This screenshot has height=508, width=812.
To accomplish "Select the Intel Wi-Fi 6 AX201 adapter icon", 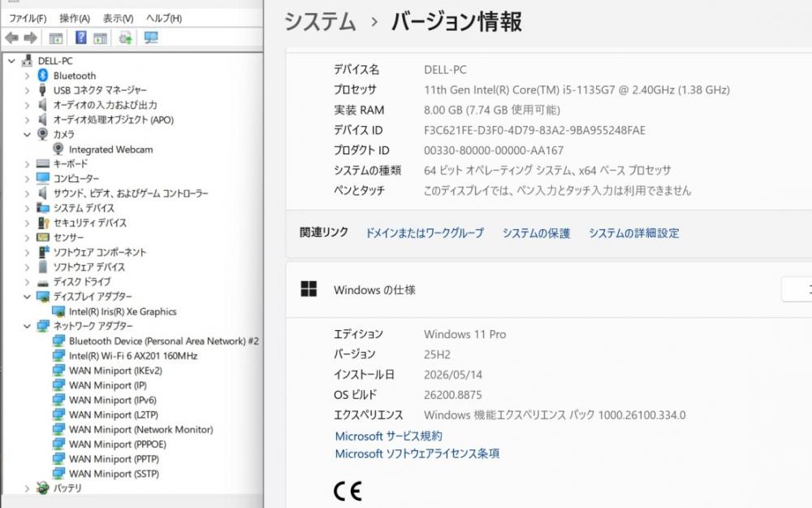I will [58, 356].
